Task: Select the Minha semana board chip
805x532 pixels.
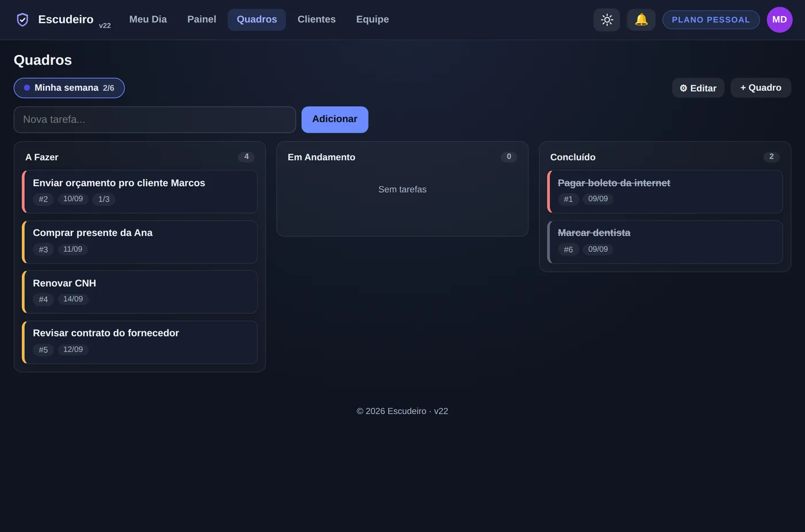Action: pos(69,88)
